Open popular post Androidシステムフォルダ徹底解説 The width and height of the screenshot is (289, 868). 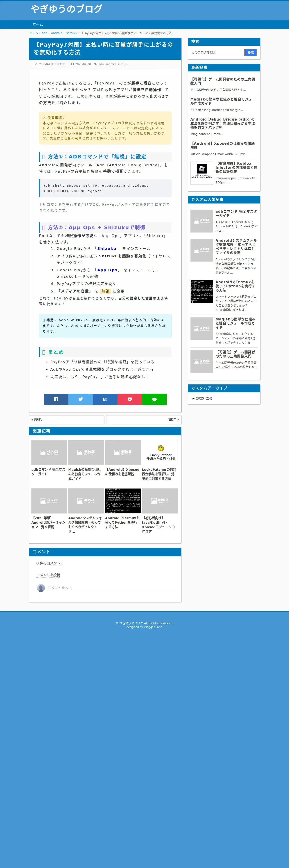(x=236, y=247)
